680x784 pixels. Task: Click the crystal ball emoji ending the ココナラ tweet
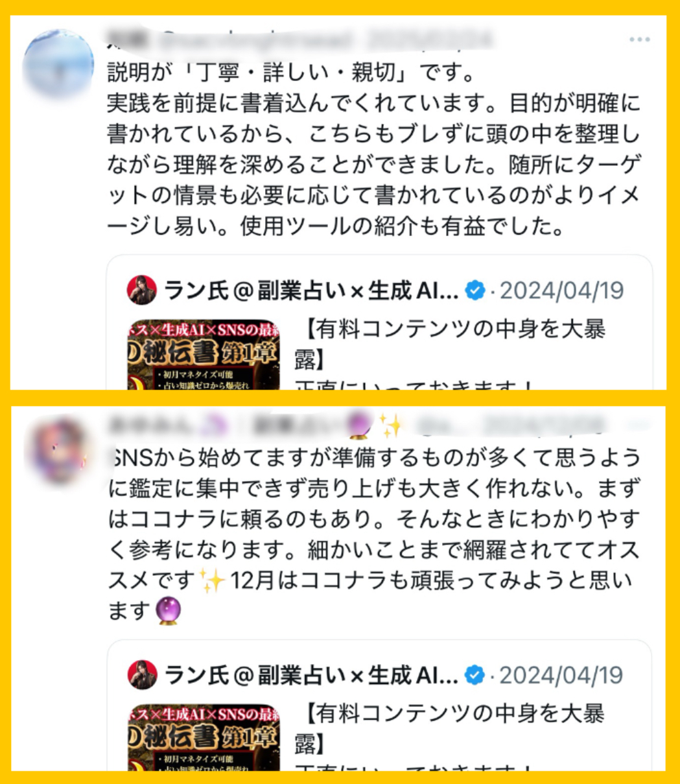click(169, 610)
